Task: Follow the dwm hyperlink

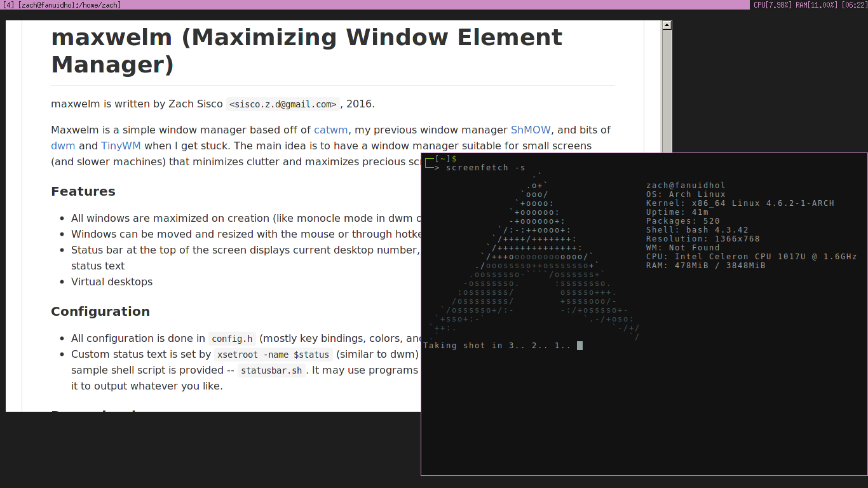Action: pyautogui.click(x=63, y=146)
